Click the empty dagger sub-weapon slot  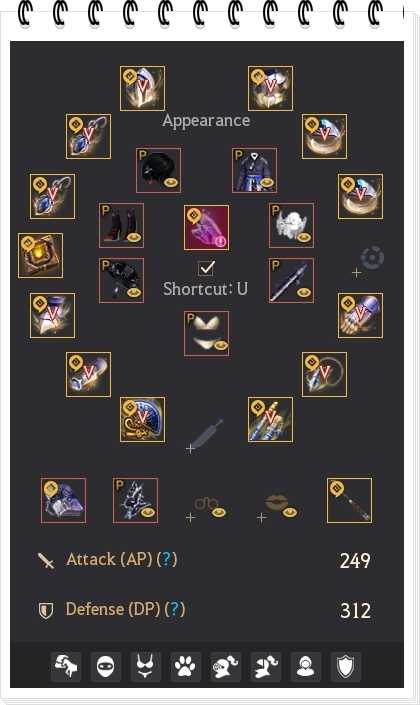206,435
